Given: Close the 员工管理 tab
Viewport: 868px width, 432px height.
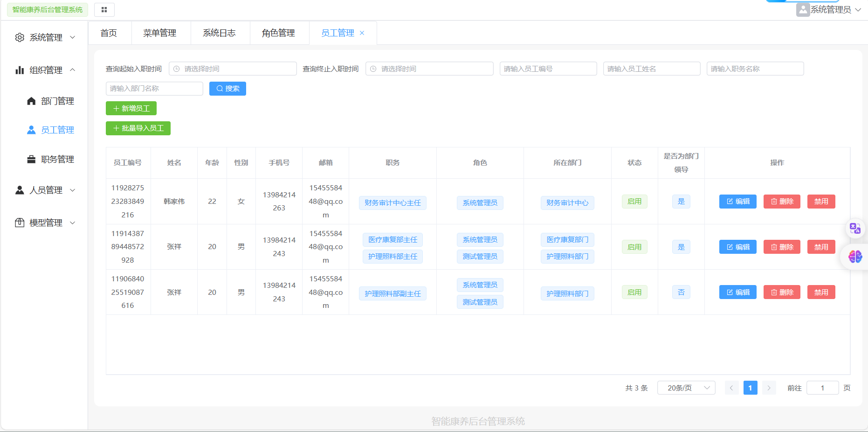Looking at the screenshot, I should (362, 33).
